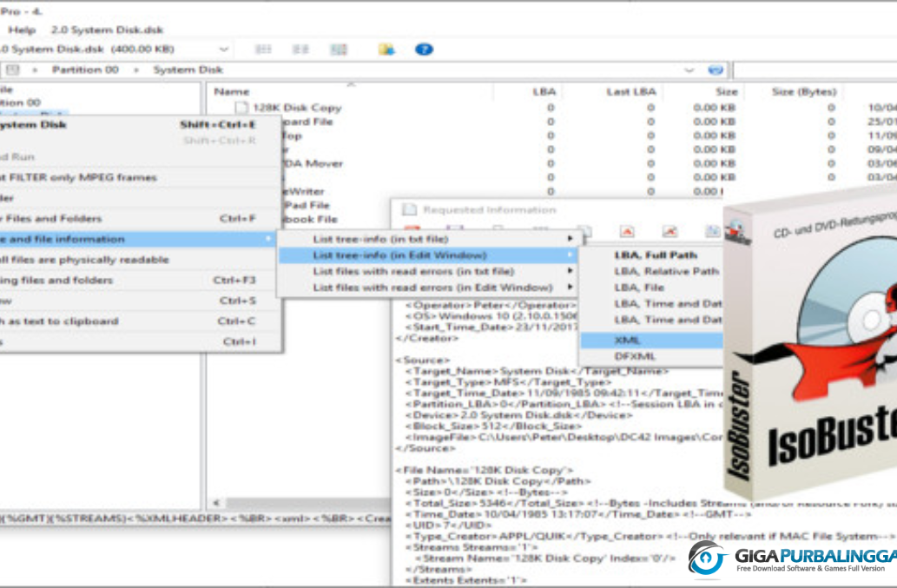Click the </Creator> closing tag line
This screenshot has width=897, height=588.
(427, 338)
